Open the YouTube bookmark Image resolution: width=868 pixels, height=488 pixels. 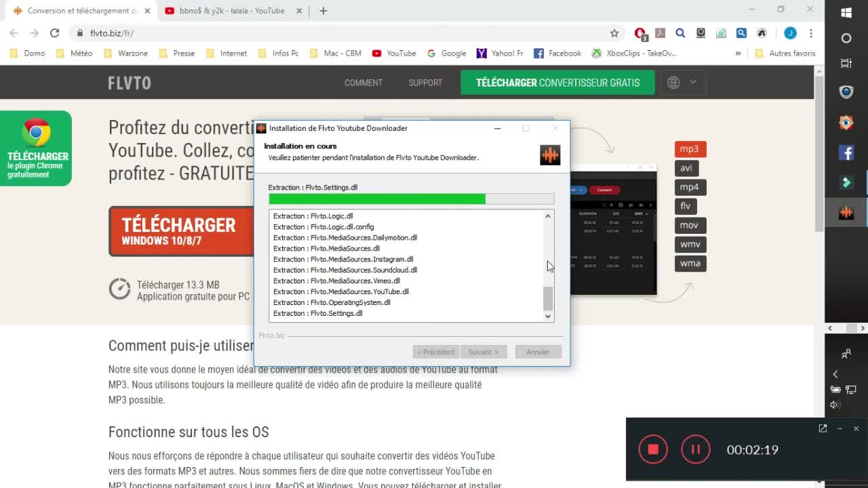[x=394, y=54]
